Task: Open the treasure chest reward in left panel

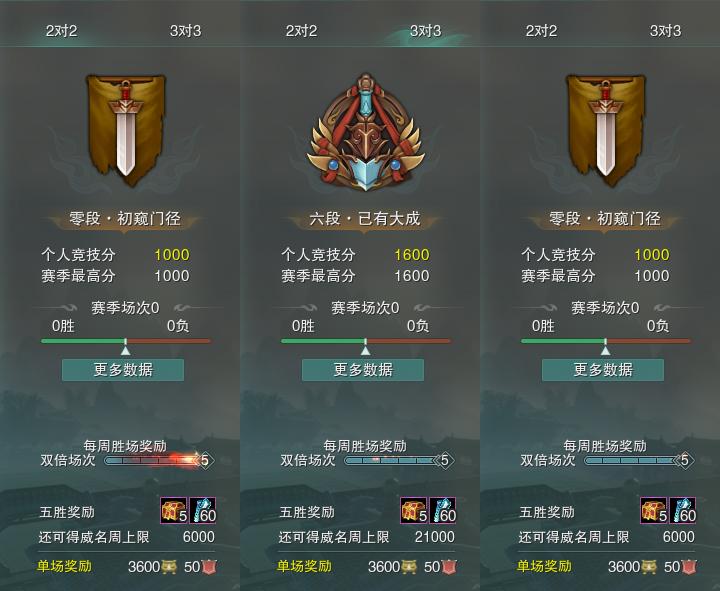Action: pos(174,510)
